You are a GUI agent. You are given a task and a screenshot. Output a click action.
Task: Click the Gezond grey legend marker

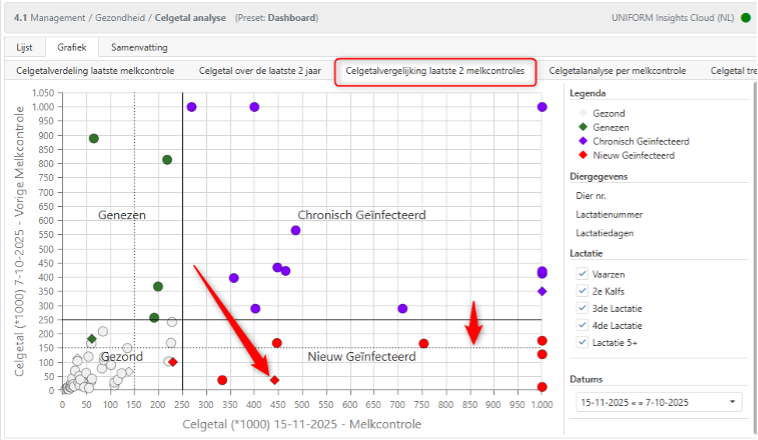pyautogui.click(x=581, y=113)
